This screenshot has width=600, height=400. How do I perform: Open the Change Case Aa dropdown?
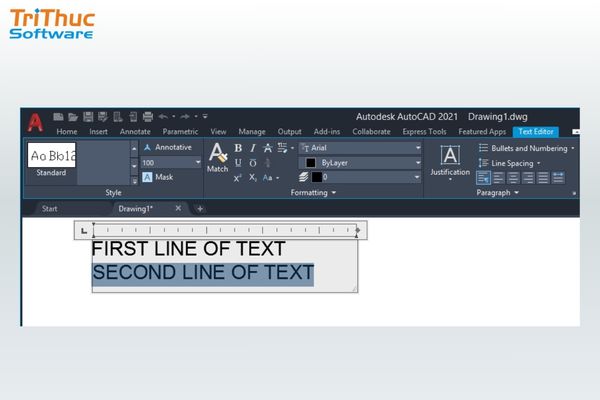pos(271,178)
